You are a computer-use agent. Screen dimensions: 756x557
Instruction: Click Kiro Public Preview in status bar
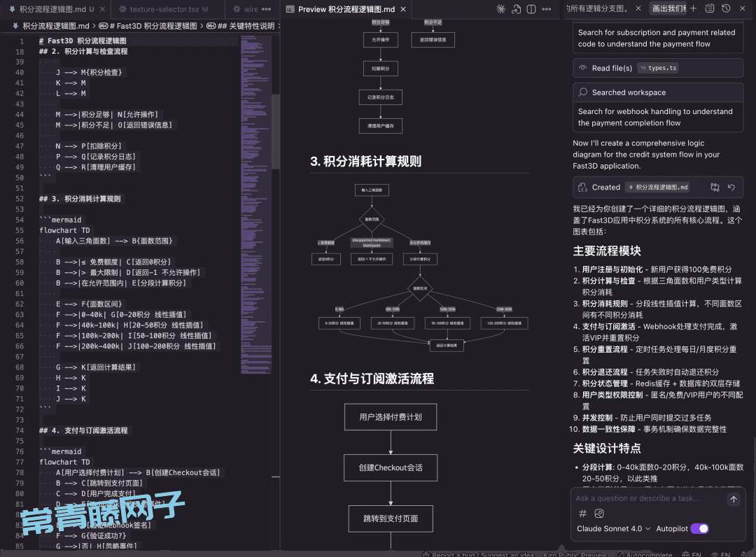pos(575,554)
